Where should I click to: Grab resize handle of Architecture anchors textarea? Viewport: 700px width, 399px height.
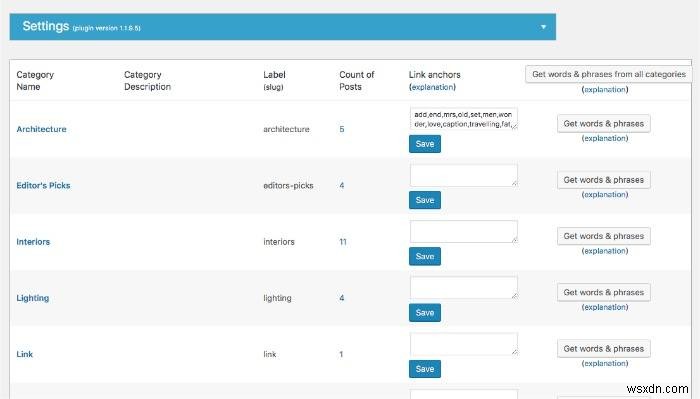(x=514, y=126)
